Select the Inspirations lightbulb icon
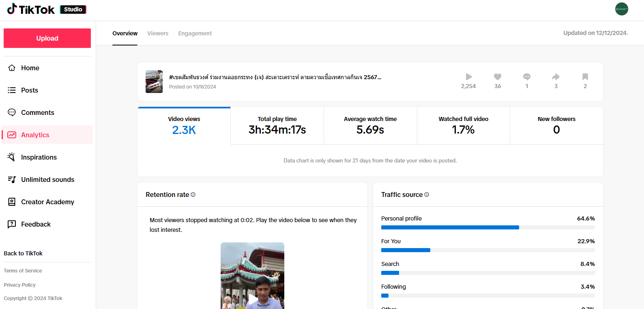Image resolution: width=644 pixels, height=309 pixels. (x=12, y=157)
